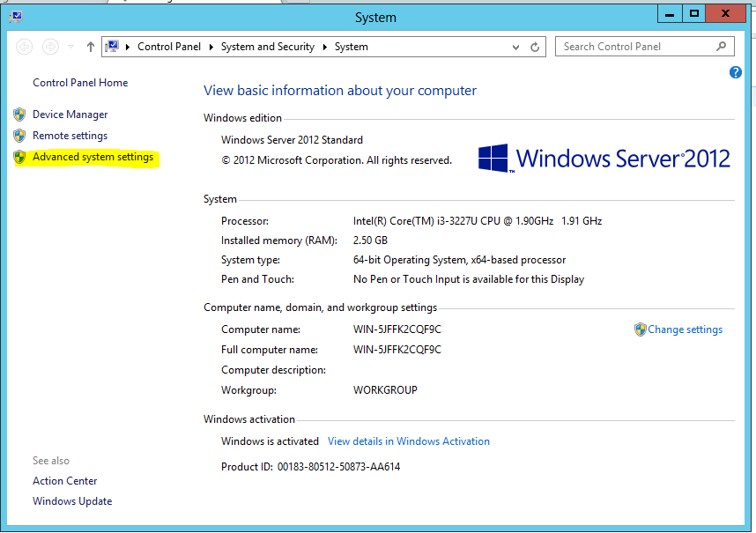Open the address bar history dropdown arrow
Image resolution: width=756 pixels, height=533 pixels.
(515, 47)
